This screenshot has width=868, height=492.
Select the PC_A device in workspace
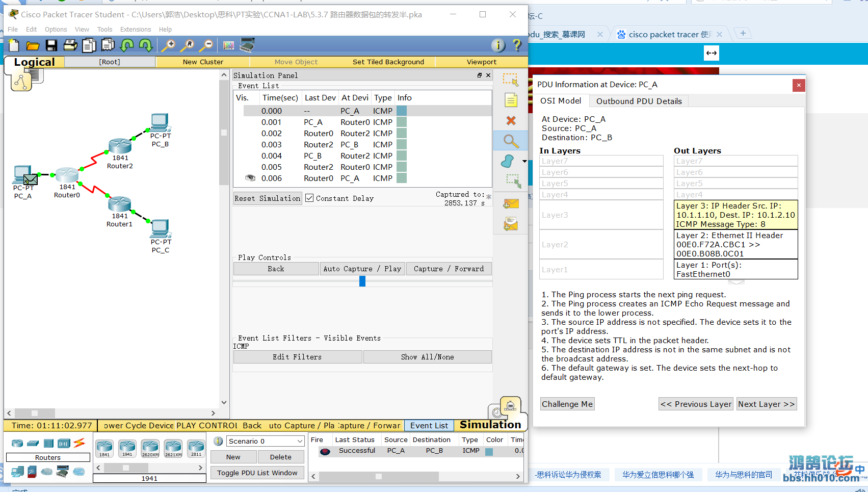(23, 176)
